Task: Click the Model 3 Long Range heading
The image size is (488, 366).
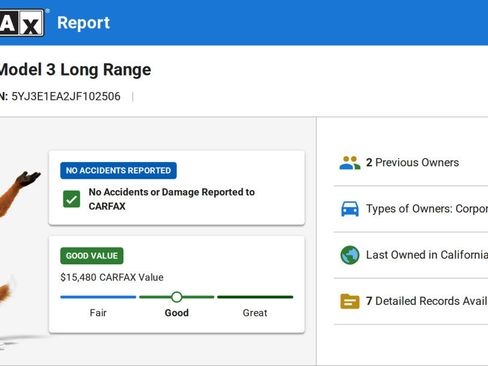Action: click(75, 70)
